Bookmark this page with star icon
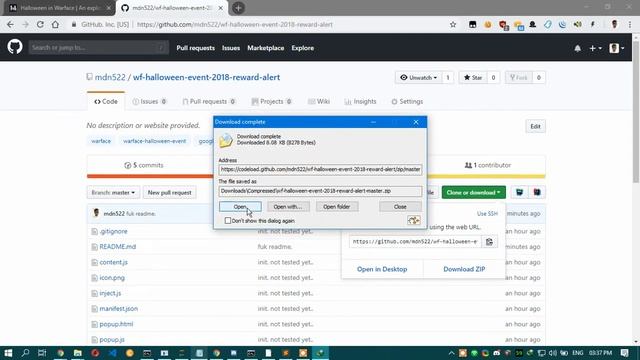The width and height of the screenshot is (640, 360). (453, 24)
